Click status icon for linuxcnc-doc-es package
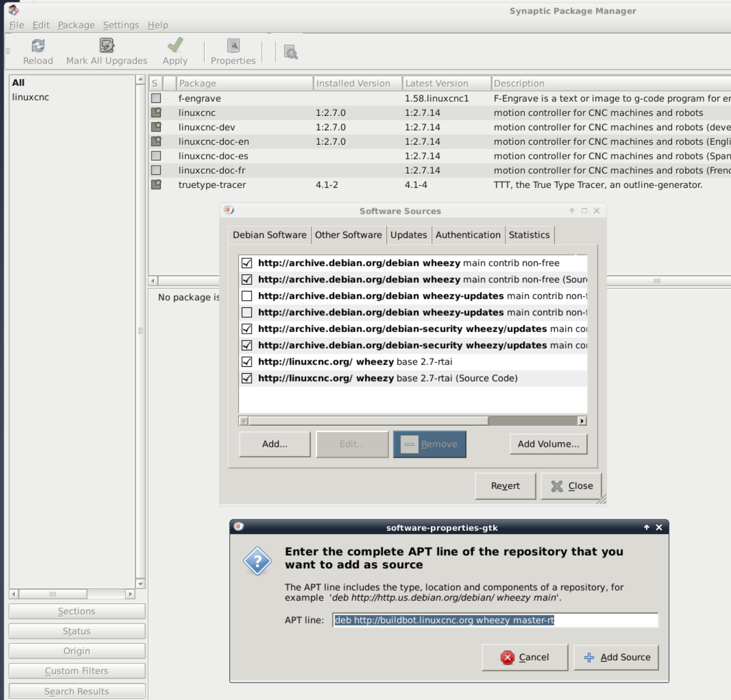Viewport: 731px width, 700px height. tap(156, 156)
